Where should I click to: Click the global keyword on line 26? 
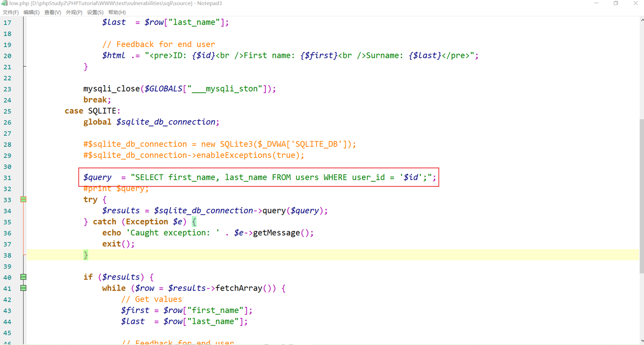tap(97, 122)
